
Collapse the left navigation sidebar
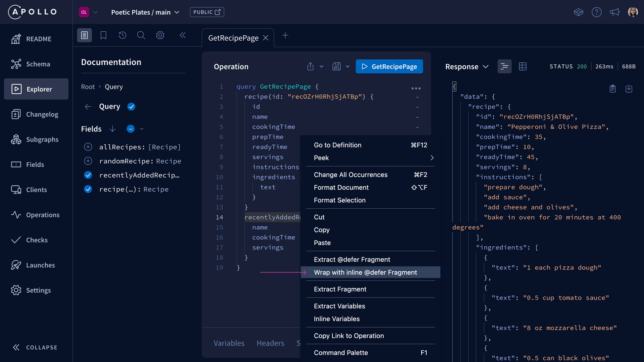pyautogui.click(x=36, y=347)
